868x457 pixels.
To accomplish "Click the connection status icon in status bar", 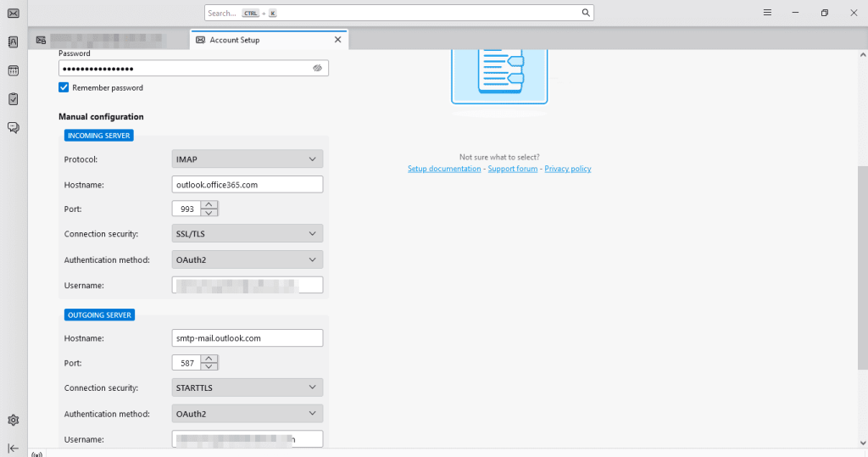I will 37,454.
